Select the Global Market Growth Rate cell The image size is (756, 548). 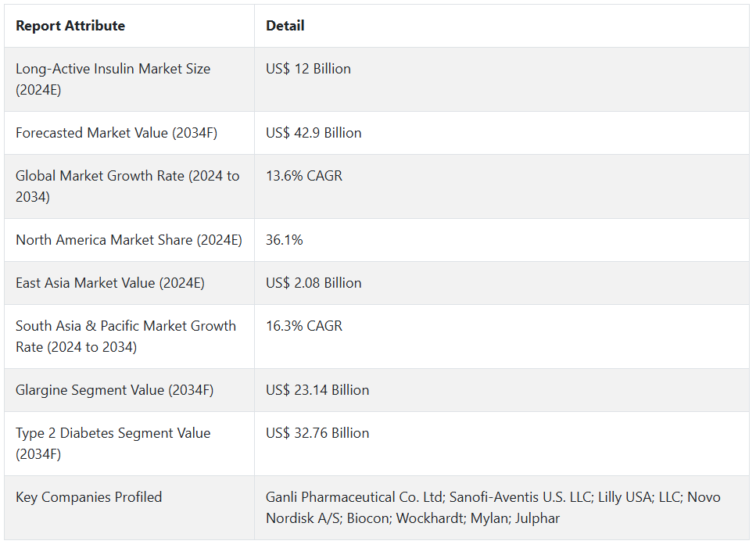click(127, 186)
